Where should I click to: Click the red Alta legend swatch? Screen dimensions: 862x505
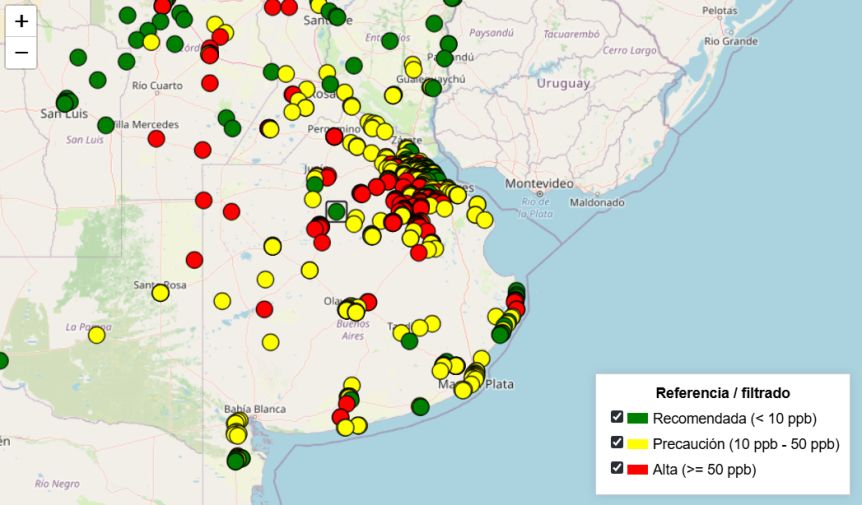coord(638,469)
